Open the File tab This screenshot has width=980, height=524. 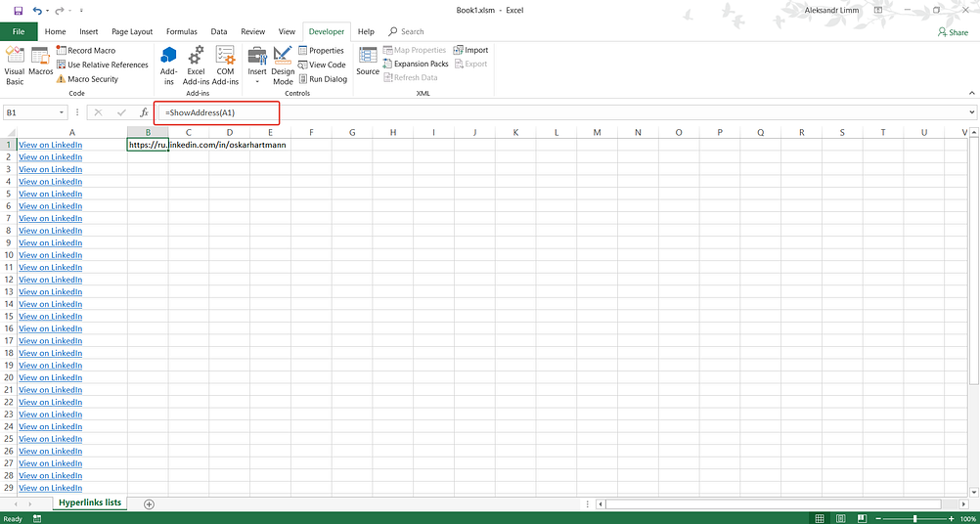(x=19, y=32)
